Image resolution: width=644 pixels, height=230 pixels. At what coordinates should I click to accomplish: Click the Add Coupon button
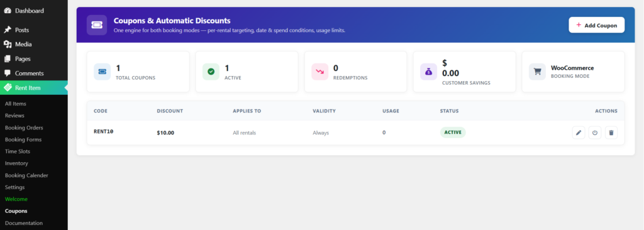[596, 25]
